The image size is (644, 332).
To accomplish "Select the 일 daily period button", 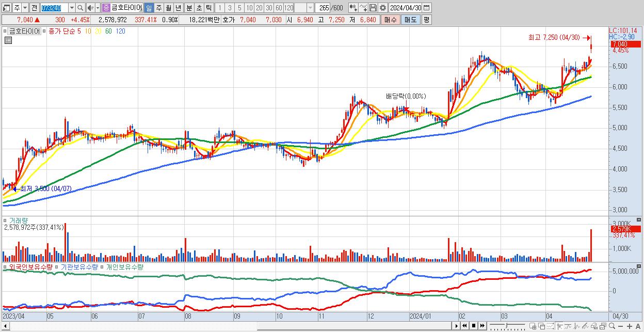I will tap(149, 8).
